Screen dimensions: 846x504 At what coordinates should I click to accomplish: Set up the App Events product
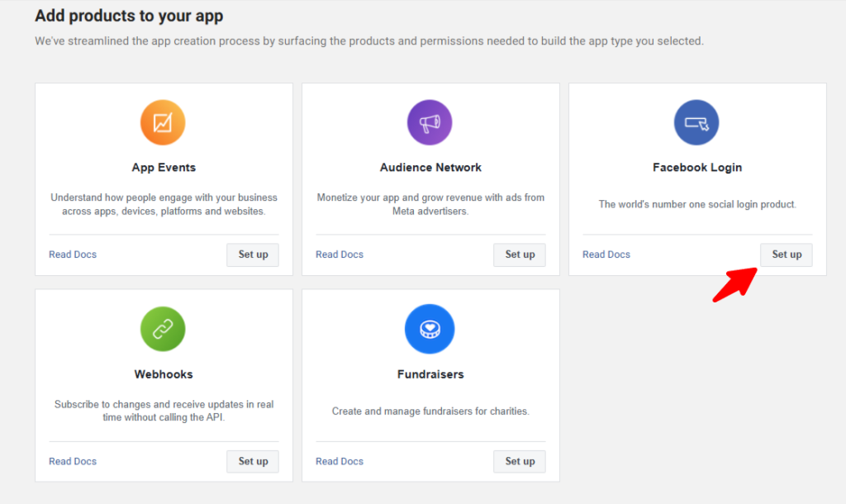point(253,254)
